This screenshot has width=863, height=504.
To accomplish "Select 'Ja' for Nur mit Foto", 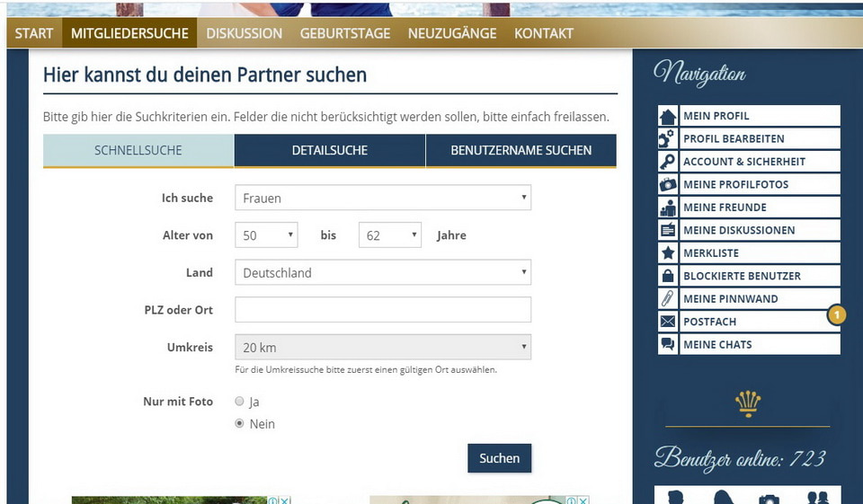I will point(239,402).
